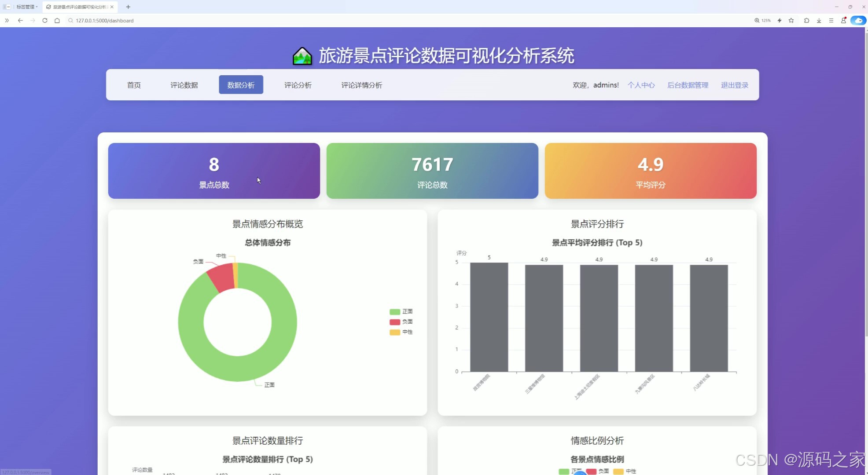Open the browser home page icon

point(57,20)
